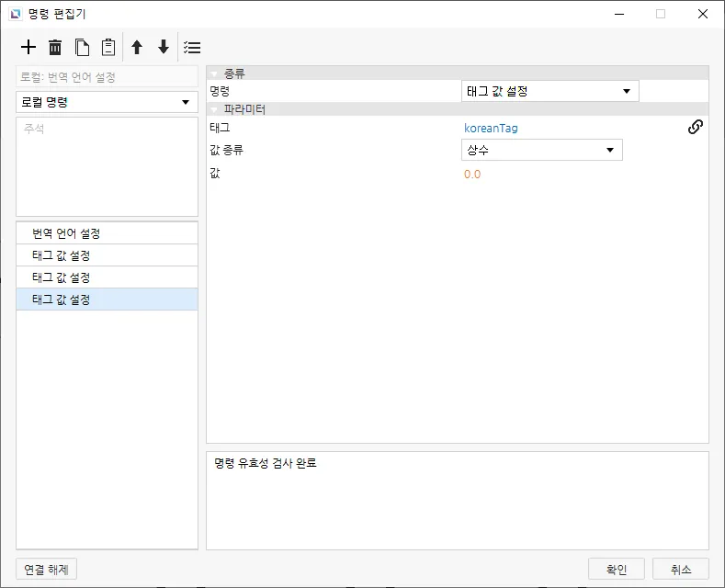Click the trash icon to delete command
Image resolution: width=725 pixels, height=588 pixels.
tap(55, 47)
